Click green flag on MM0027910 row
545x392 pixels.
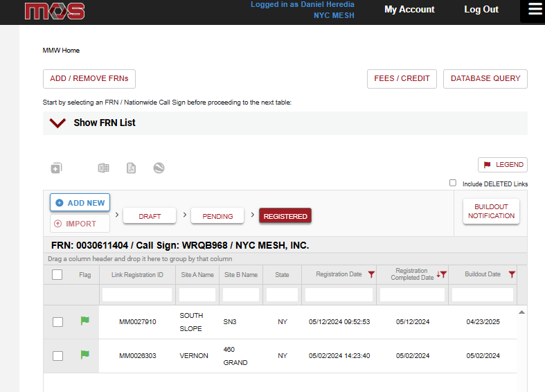(84, 321)
